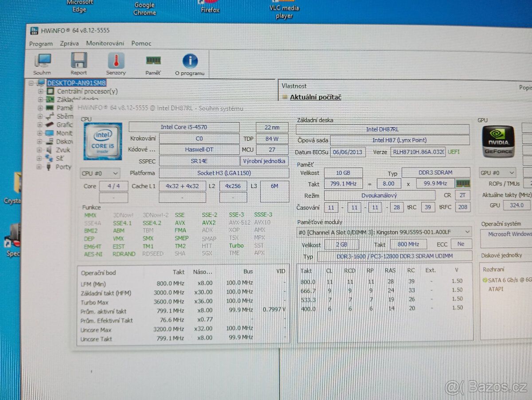The image size is (532, 400).
Task: Open the GPU #0 selector dropdown
Action: pyautogui.click(x=497, y=173)
